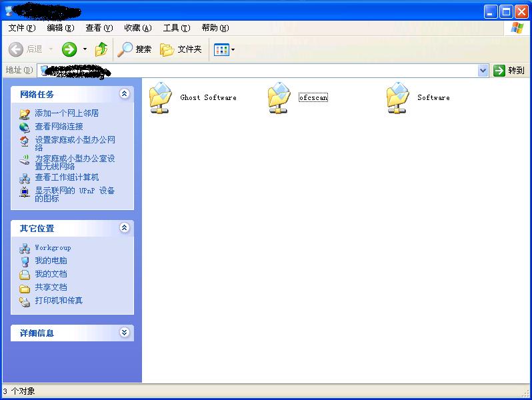Click the status bar resize grip
This screenshot has width=532, height=400.
point(526,393)
